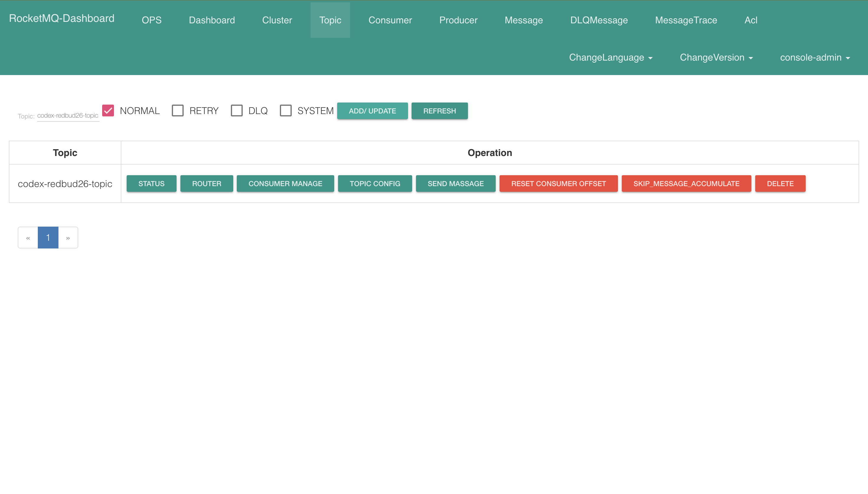View STATUS of codex-redbud26-topic
The width and height of the screenshot is (868, 494).
151,183
